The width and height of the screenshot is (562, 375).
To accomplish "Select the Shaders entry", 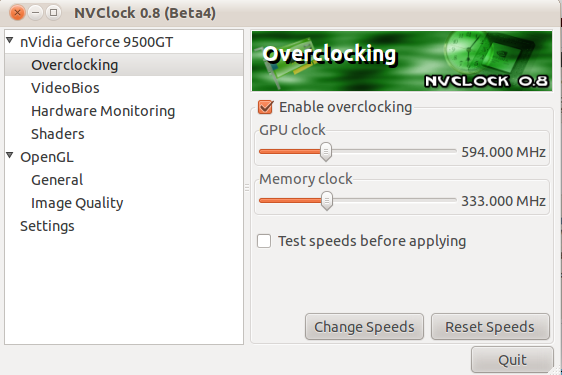I will click(x=58, y=134).
